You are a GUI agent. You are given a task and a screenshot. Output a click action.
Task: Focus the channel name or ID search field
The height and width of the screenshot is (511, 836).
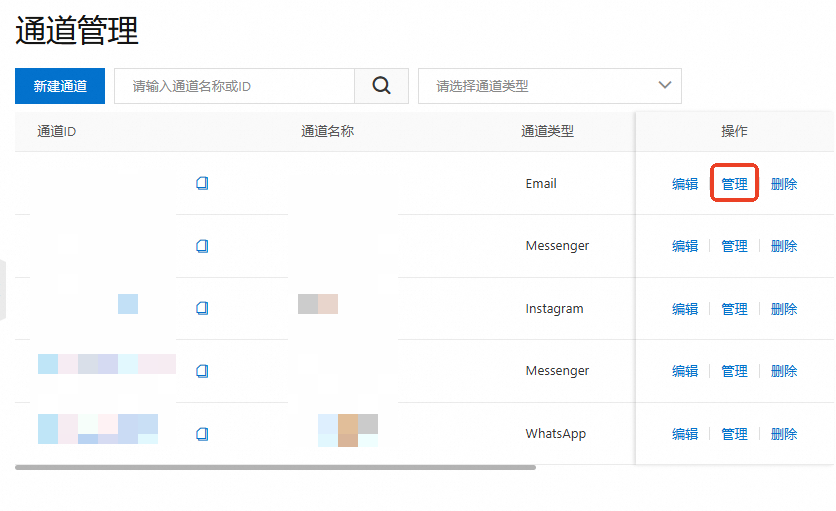235,86
